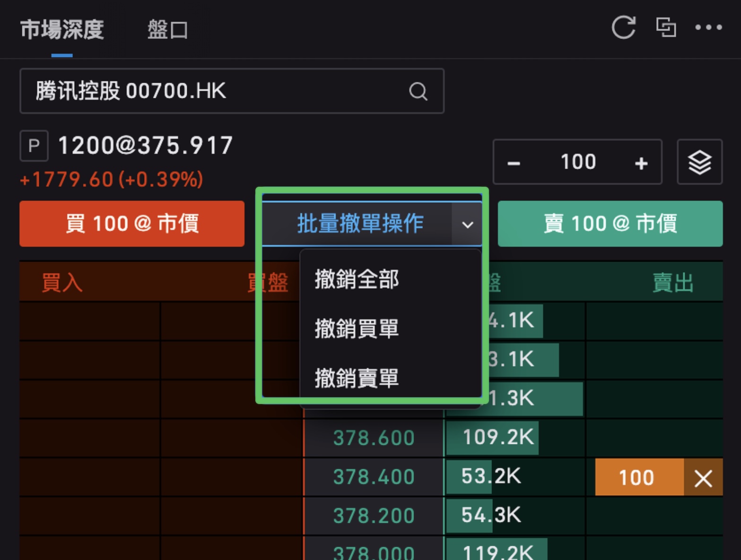Screen dimensions: 741x560
Task: Switch to the 盤口 tab
Action: 167,30
